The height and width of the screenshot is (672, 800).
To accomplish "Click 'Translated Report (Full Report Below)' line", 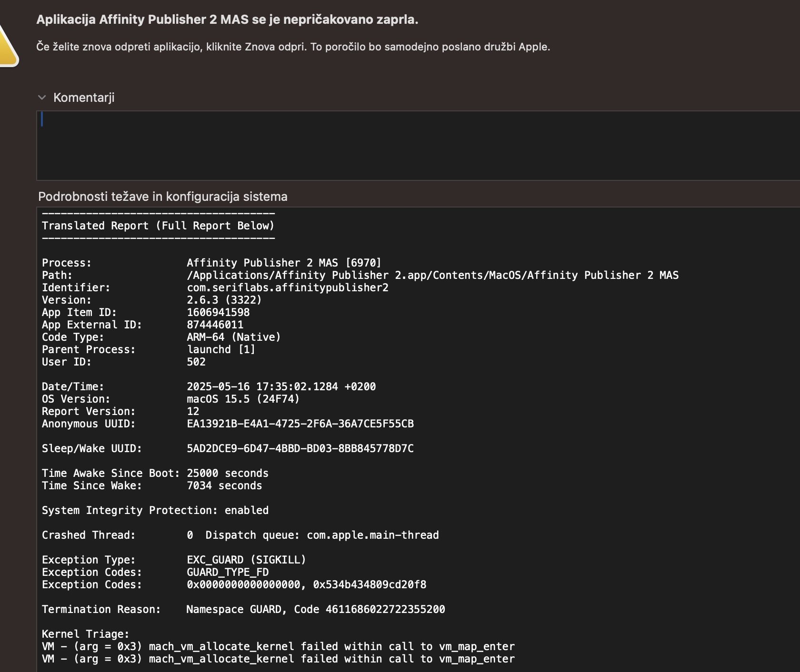I will click(x=158, y=226).
